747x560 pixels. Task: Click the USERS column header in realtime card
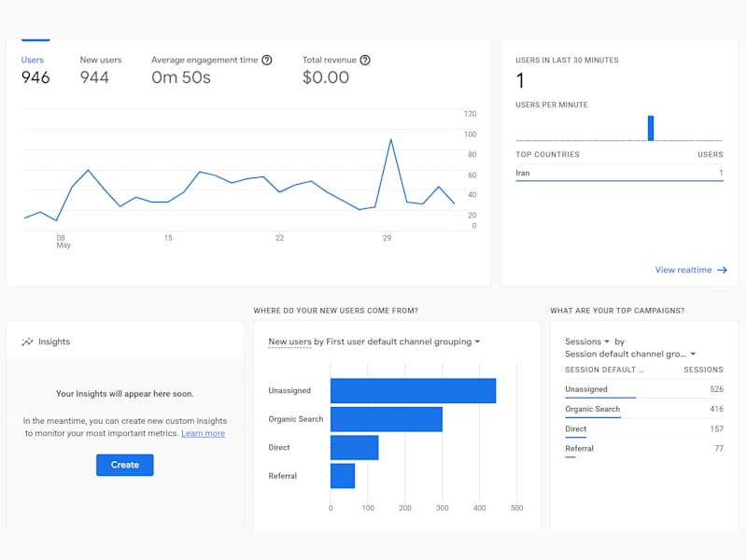pyautogui.click(x=711, y=154)
